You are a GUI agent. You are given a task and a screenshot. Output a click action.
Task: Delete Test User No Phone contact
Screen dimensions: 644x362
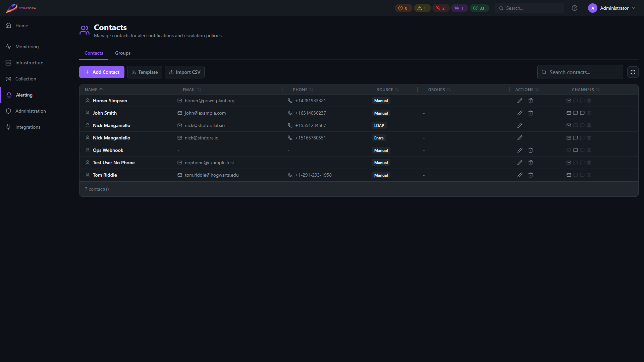[x=531, y=163]
